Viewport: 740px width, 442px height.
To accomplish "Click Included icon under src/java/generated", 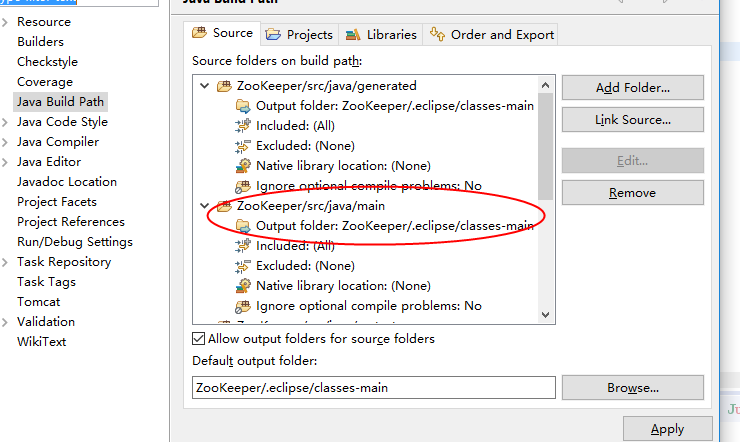I will [243, 126].
